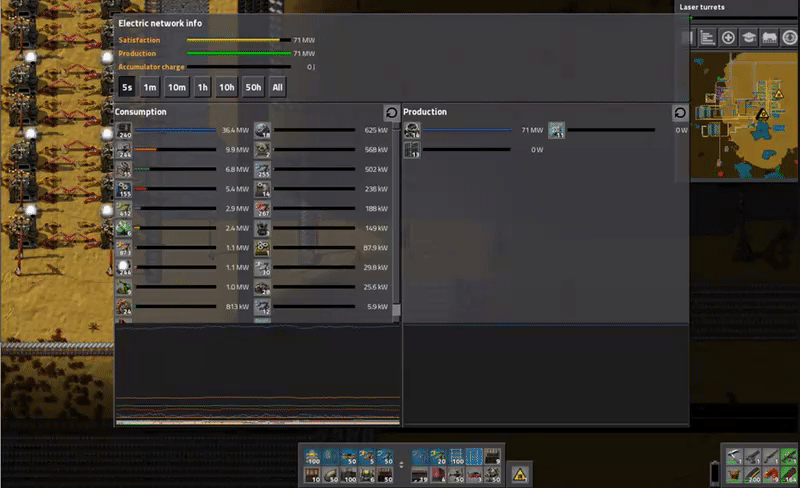Click the red inserter icon showing 188 kW

pos(262,209)
